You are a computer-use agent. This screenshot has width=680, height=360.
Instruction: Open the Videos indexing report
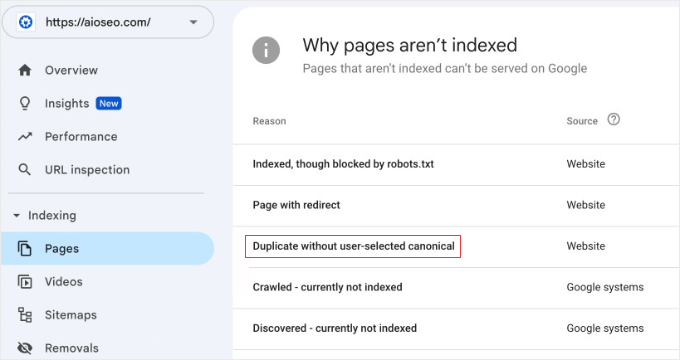point(63,282)
